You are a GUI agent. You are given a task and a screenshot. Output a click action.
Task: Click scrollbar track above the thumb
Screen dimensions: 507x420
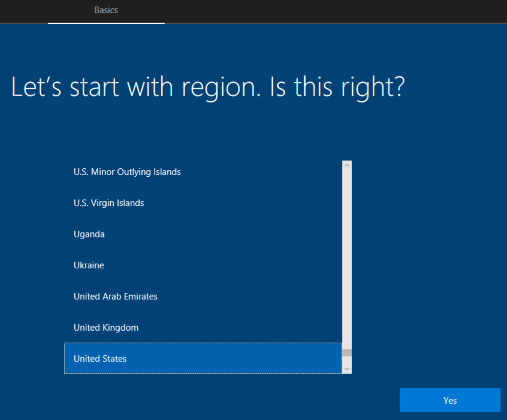pyautogui.click(x=347, y=257)
